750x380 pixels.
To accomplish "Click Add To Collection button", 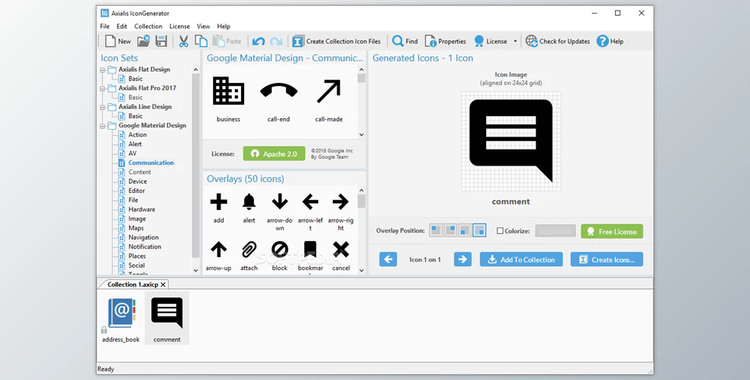I will 521,259.
